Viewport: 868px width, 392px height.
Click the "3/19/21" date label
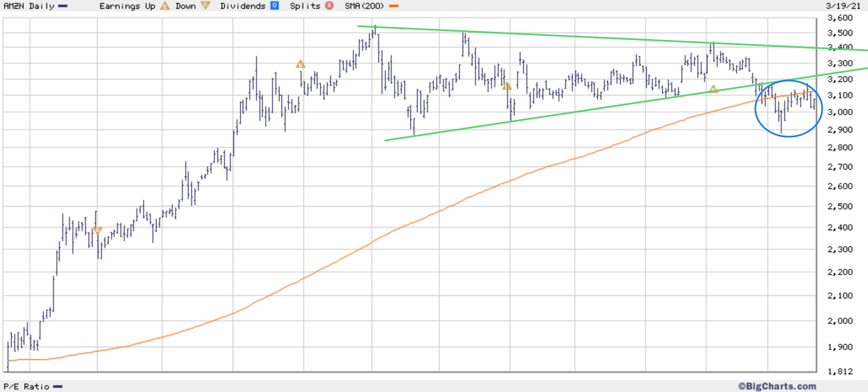tap(843, 6)
